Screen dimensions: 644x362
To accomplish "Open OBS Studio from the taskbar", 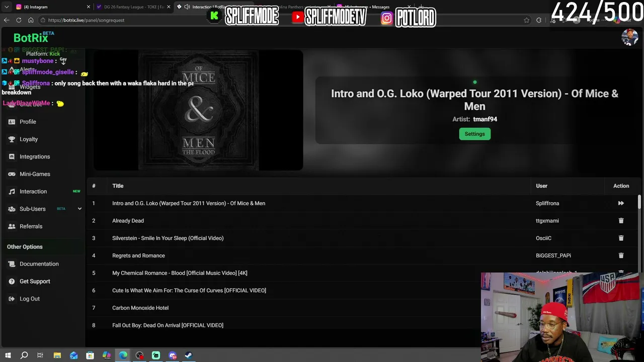I will [139, 355].
